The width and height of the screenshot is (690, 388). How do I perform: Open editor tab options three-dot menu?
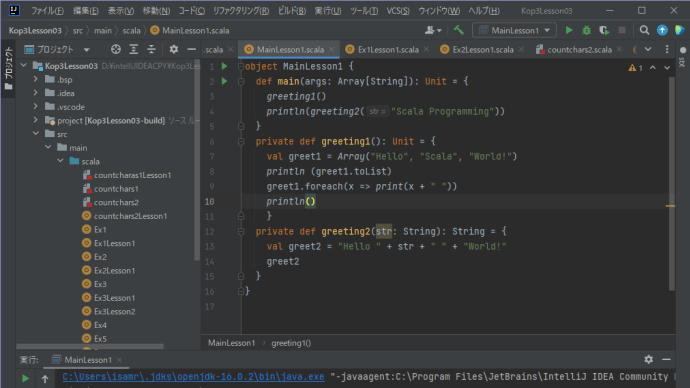pos(667,49)
